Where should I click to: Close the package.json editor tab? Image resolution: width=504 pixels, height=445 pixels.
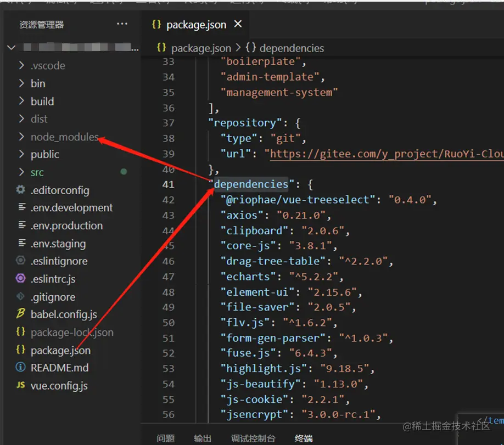(x=238, y=24)
